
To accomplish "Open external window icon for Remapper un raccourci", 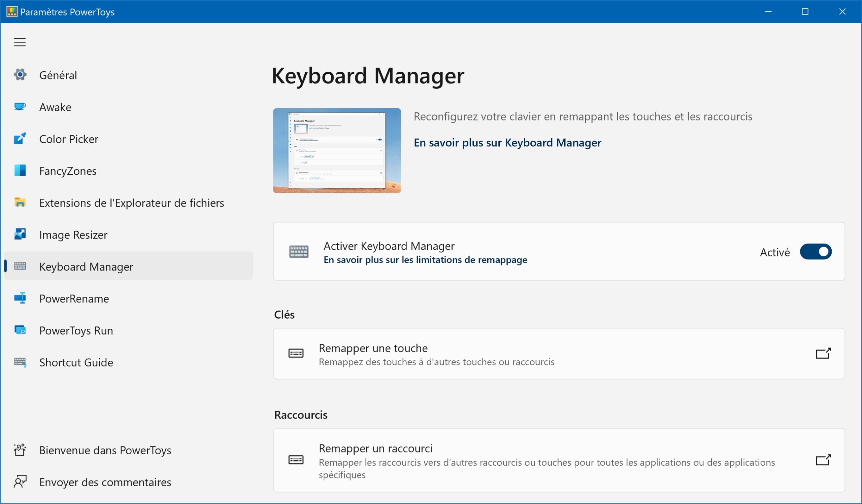I will pos(823,460).
